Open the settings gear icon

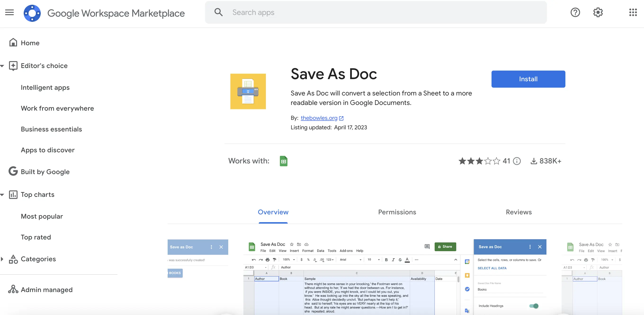598,12
